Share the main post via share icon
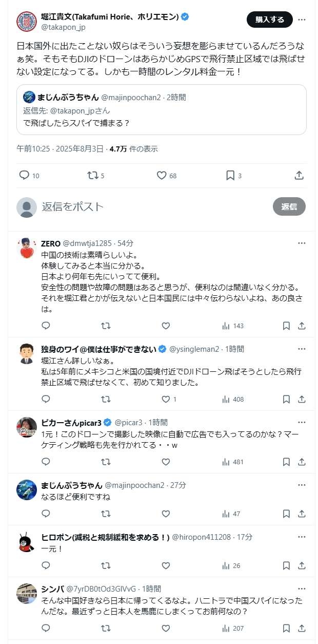The width and height of the screenshot is (318, 644). pyautogui.click(x=299, y=176)
